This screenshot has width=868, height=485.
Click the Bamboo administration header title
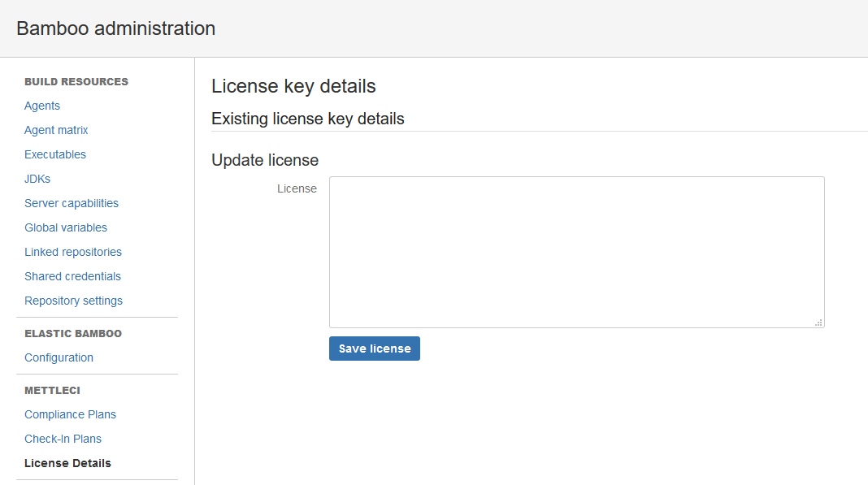[x=115, y=28]
